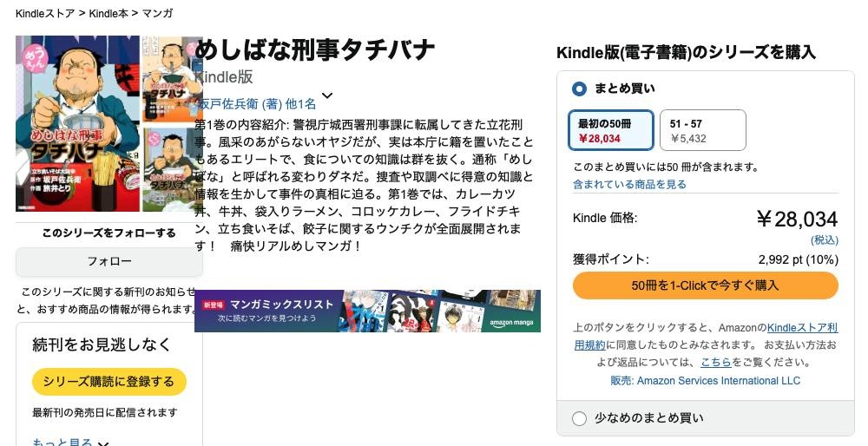868x446 pixels.
Task: Click the upper-right small cover thumbnail
Action: click(x=172, y=80)
